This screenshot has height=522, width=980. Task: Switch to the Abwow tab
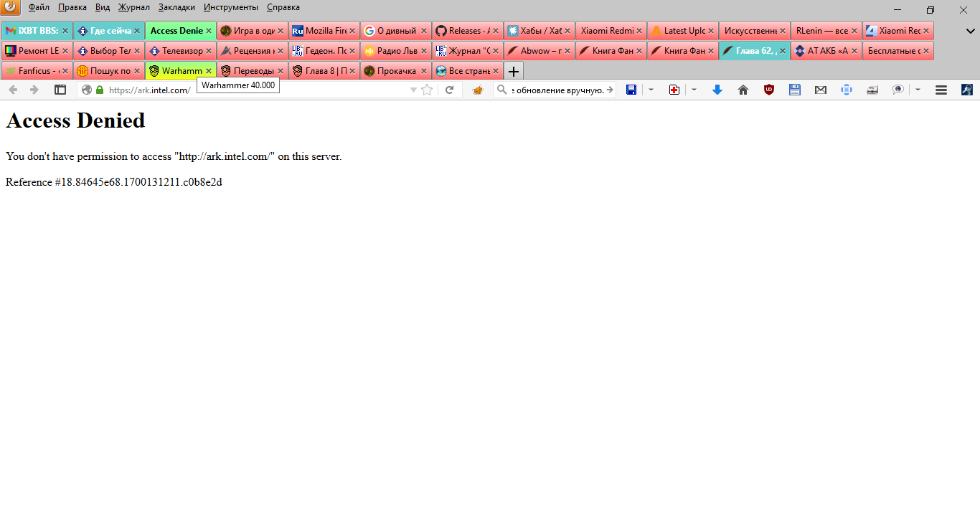tap(540, 51)
